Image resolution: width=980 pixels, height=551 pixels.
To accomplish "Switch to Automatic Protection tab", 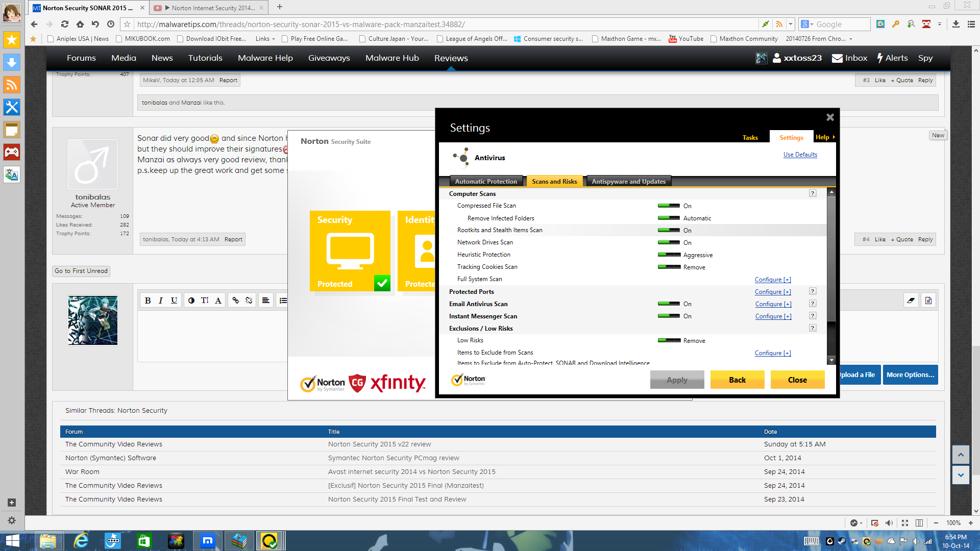I will 486,182.
